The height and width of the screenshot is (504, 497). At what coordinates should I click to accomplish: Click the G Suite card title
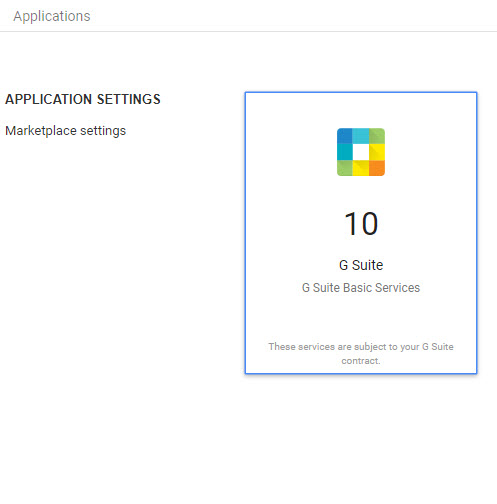[x=361, y=265]
